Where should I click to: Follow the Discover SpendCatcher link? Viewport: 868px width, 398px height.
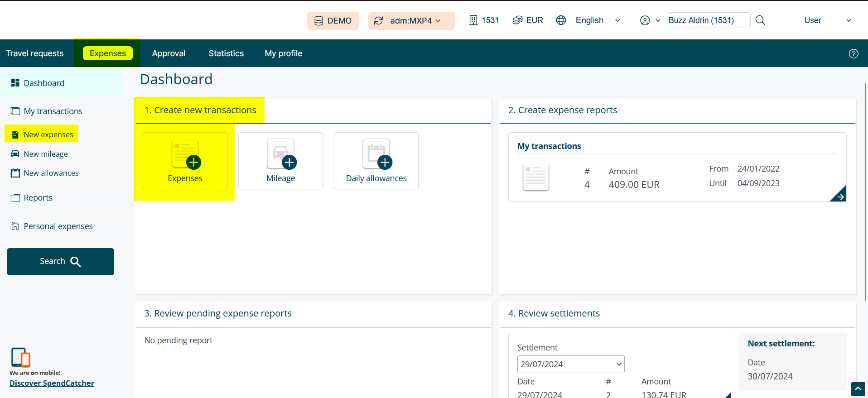tap(52, 383)
